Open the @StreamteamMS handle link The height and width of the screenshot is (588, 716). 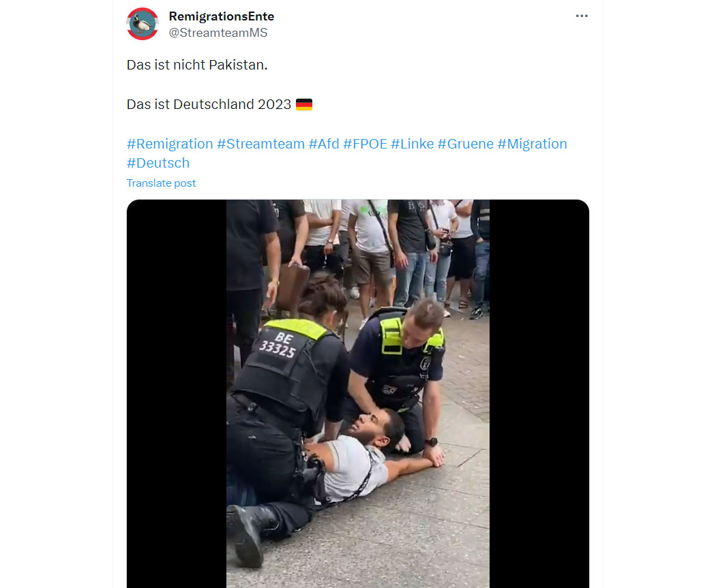[x=218, y=33]
